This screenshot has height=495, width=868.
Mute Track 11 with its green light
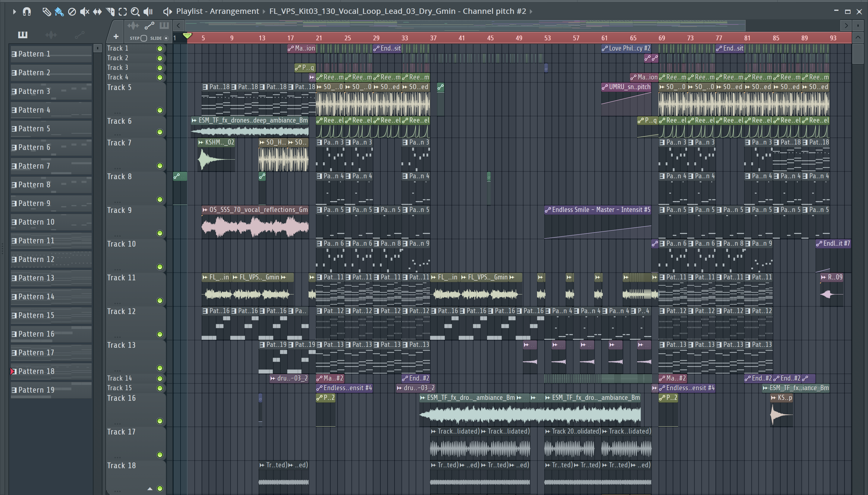click(x=159, y=300)
